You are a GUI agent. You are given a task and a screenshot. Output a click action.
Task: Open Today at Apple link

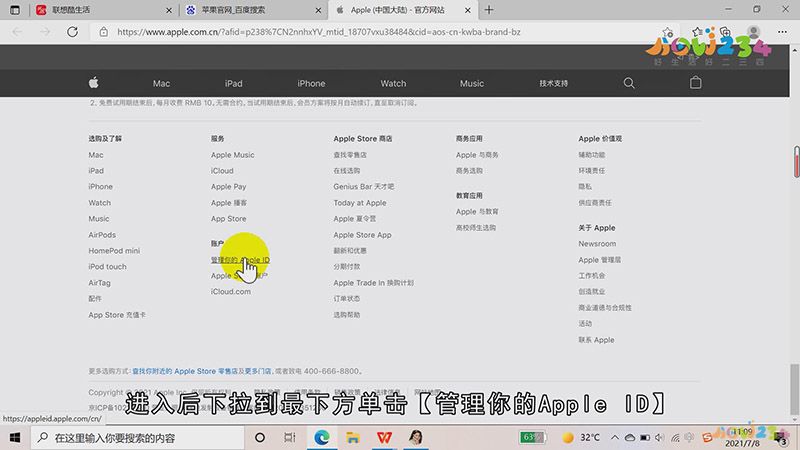click(x=360, y=203)
